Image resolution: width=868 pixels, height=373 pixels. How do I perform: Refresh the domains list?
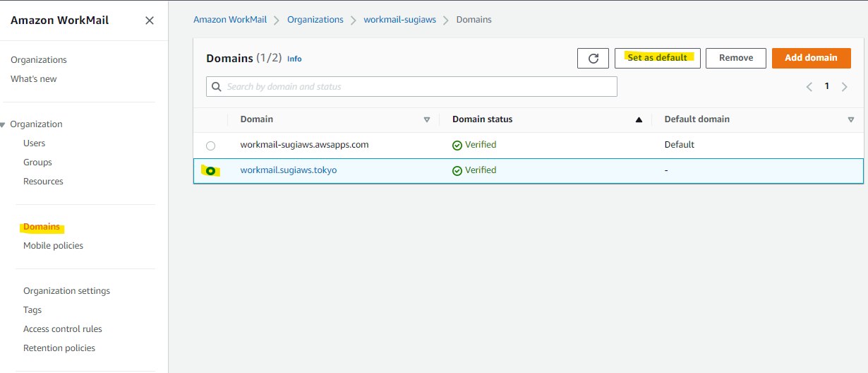coord(593,58)
